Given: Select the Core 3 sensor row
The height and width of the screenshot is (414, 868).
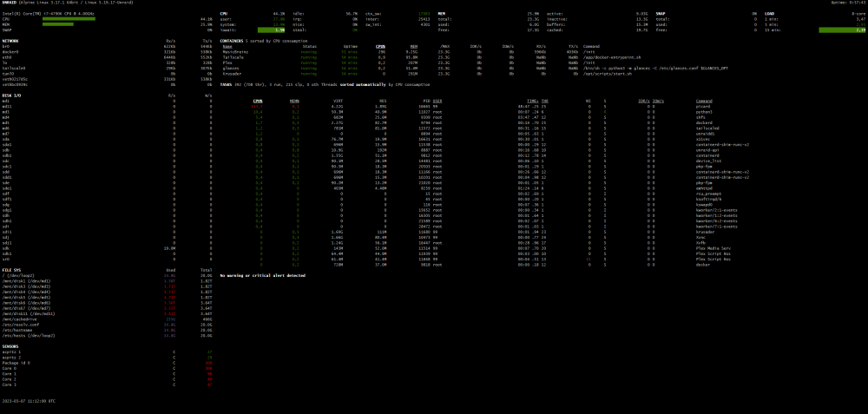Looking at the screenshot, I should [107, 384].
